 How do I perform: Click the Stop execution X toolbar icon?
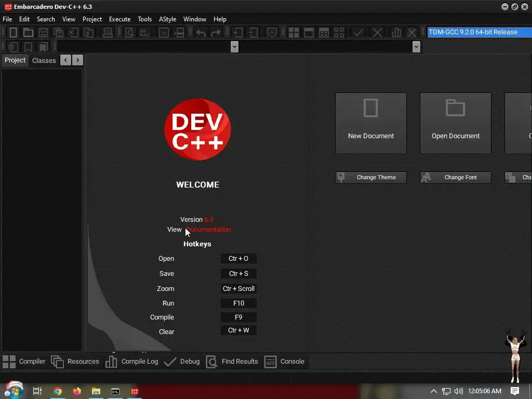click(377, 33)
